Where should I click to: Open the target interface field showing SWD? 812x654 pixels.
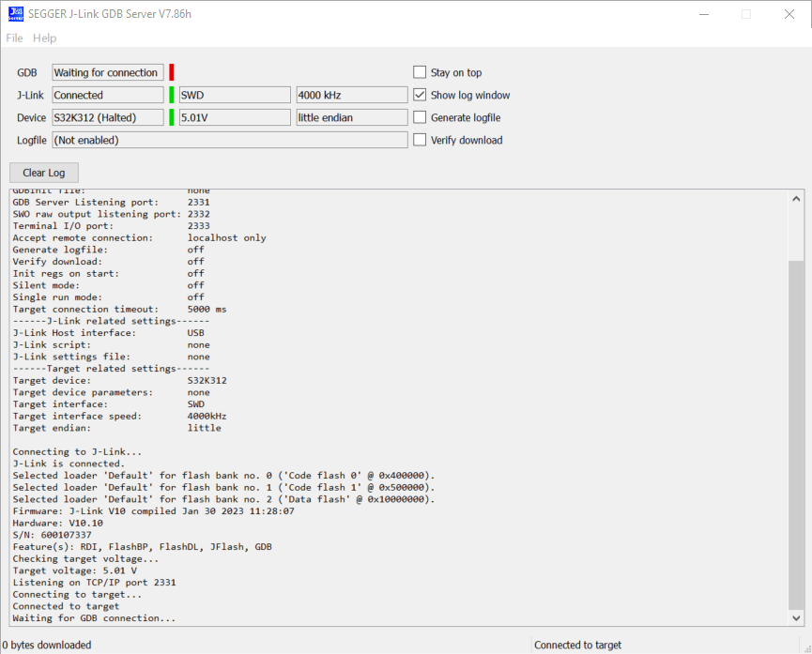(234, 94)
